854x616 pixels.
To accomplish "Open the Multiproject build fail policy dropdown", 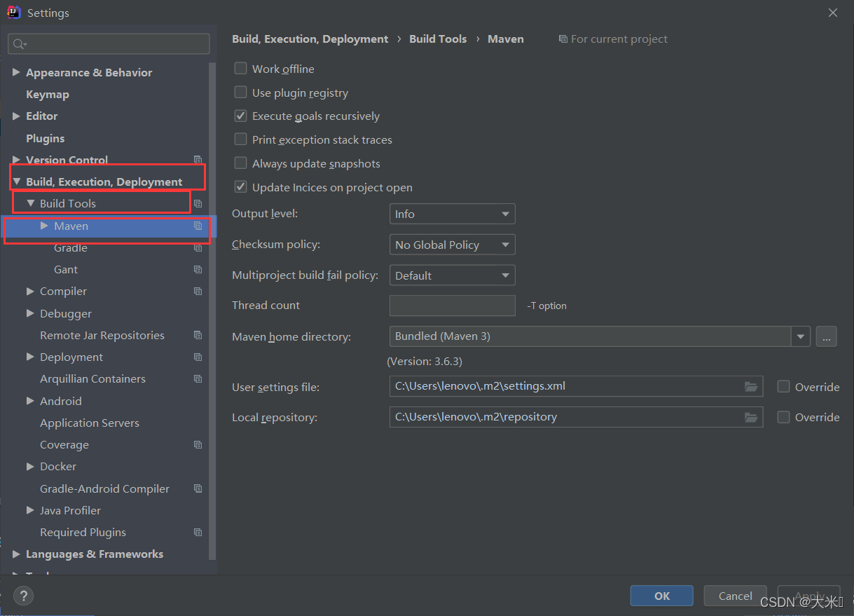I will point(452,275).
